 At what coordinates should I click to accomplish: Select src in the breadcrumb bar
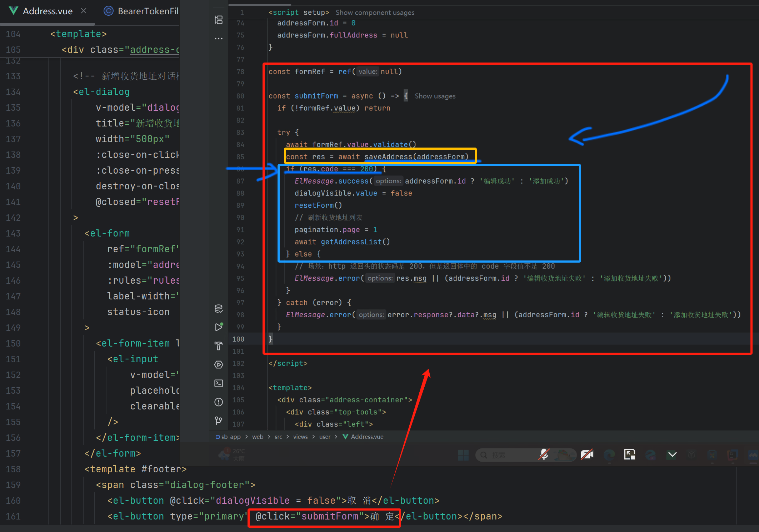coord(278,437)
